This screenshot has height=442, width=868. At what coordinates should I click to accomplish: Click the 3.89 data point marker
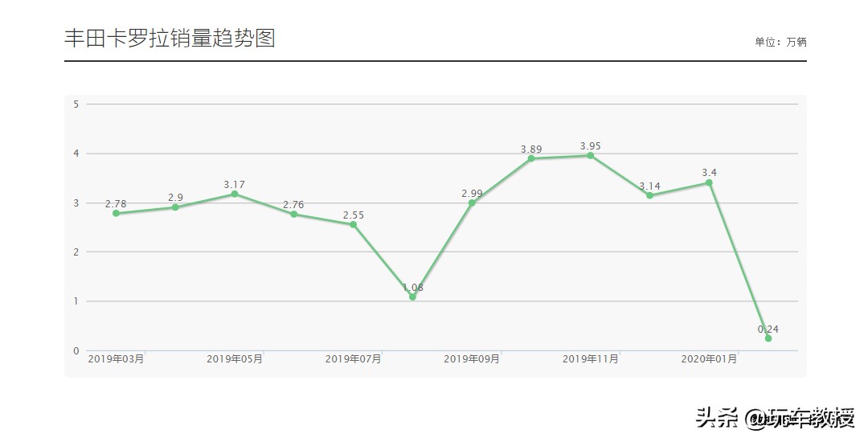click(531, 158)
